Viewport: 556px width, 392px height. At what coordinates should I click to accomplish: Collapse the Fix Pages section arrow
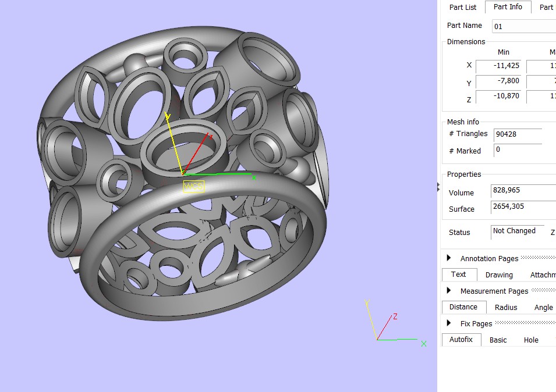449,323
